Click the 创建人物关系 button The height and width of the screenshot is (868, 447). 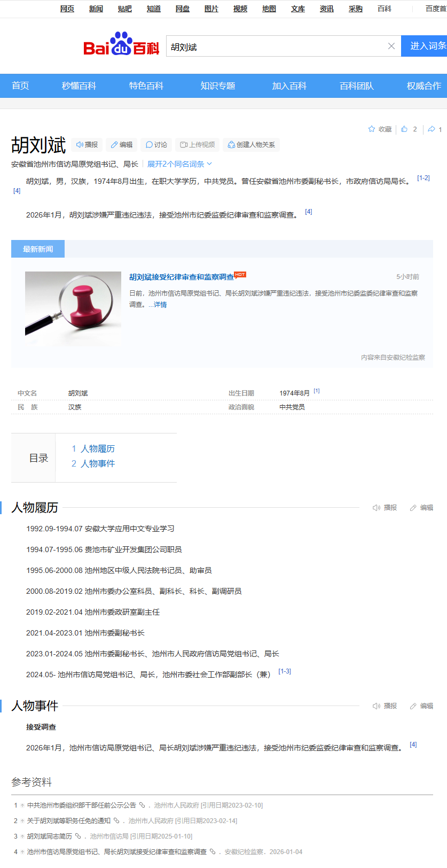pyautogui.click(x=251, y=145)
